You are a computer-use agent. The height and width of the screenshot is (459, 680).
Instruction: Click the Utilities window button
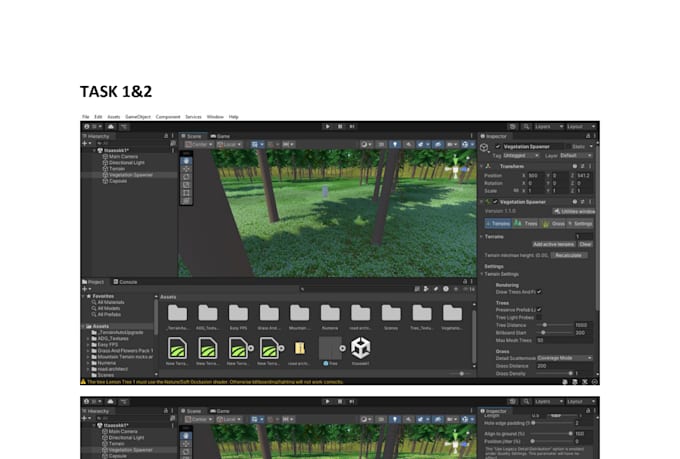point(574,211)
